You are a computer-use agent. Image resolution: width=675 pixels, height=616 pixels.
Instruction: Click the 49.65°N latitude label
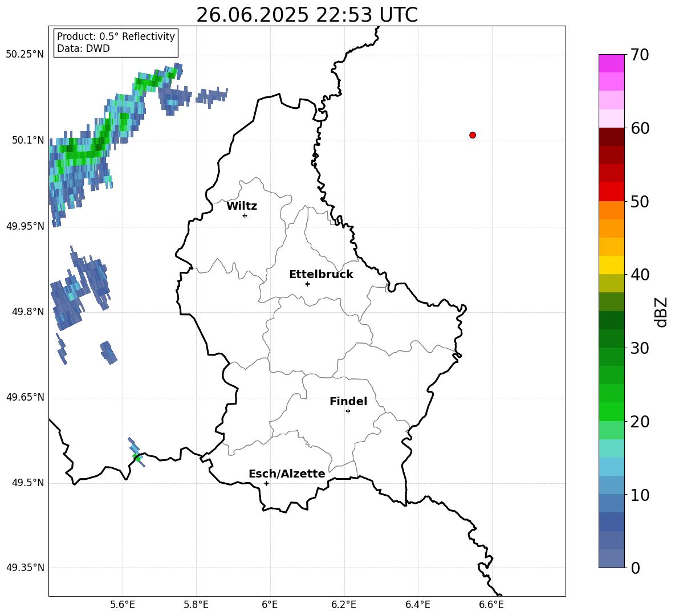(25, 397)
